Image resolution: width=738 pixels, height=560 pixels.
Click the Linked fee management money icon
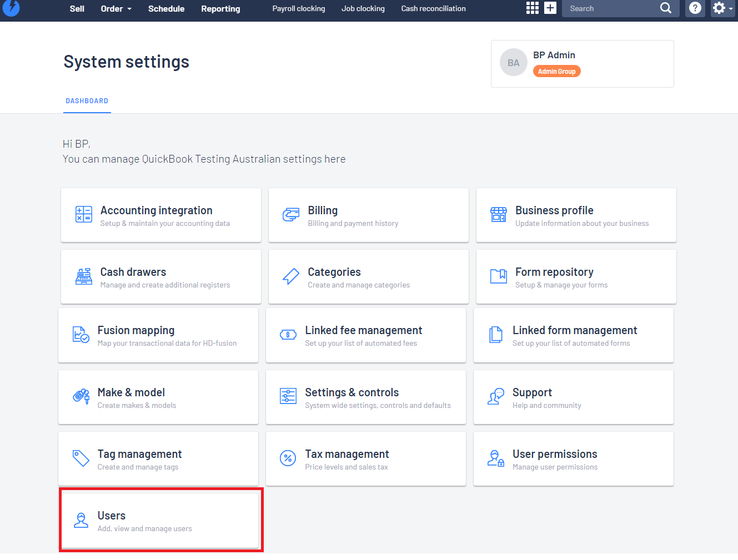coord(288,335)
